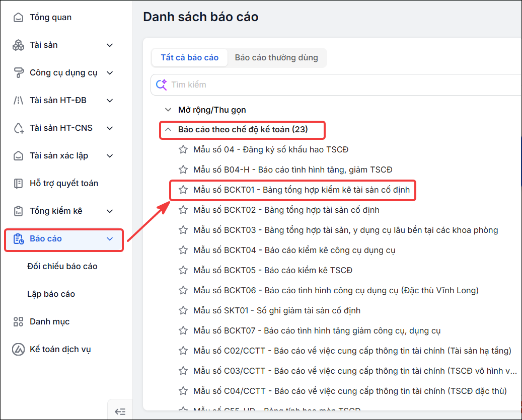This screenshot has height=420, width=522.
Task: Switch to Tất cả báo cáo tab
Action: coord(189,57)
